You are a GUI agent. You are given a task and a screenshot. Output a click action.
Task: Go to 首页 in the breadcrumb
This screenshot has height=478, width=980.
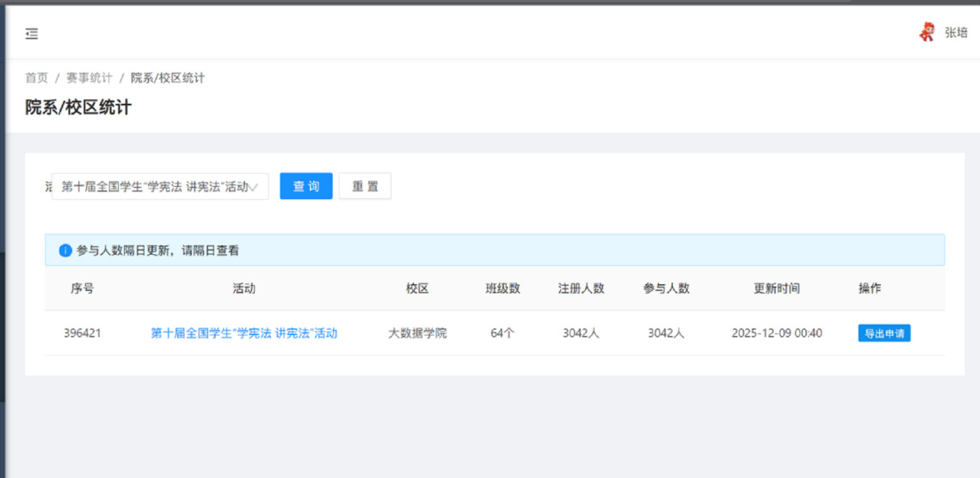coord(36,78)
